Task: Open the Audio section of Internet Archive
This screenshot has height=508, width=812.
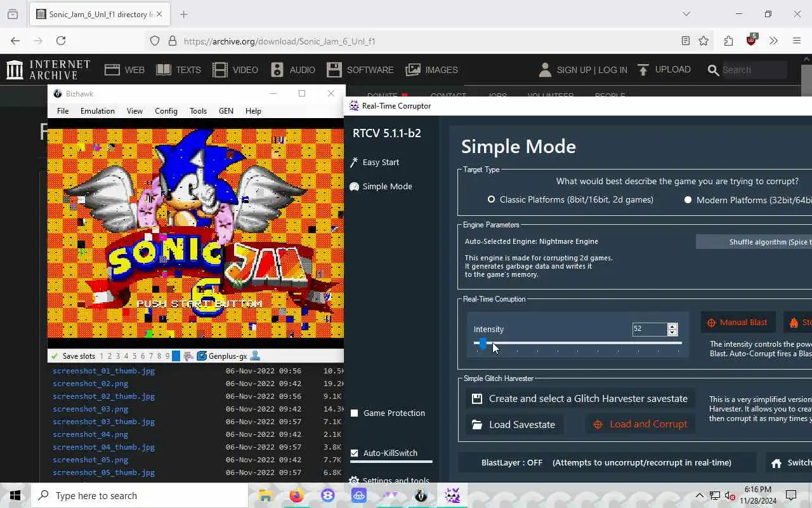Action: click(293, 70)
